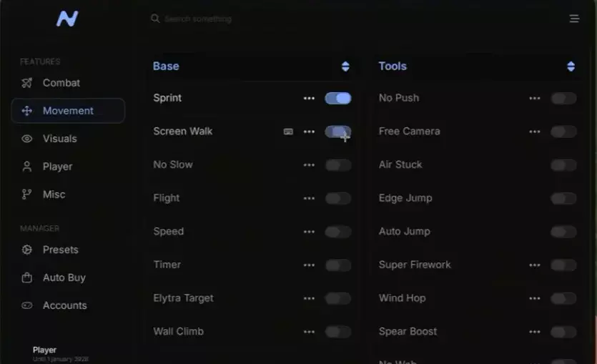Enable the Edge Jump toggle

click(x=563, y=198)
